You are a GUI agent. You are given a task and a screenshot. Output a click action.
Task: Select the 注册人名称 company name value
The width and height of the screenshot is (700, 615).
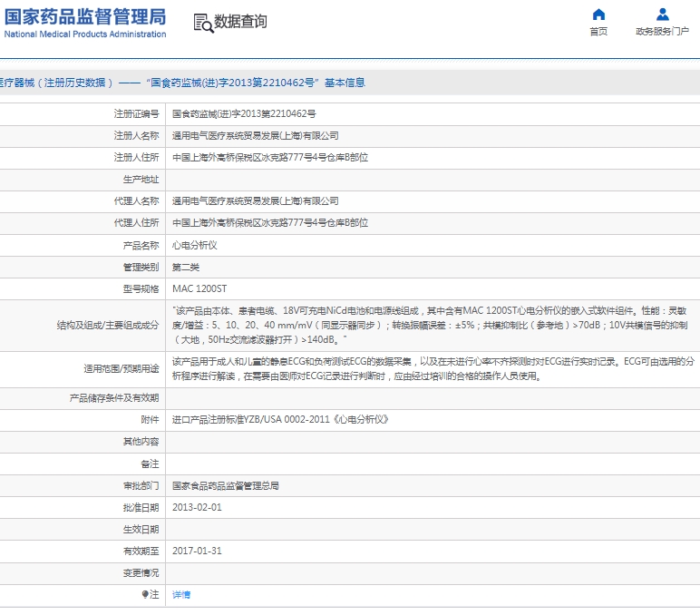(x=256, y=136)
